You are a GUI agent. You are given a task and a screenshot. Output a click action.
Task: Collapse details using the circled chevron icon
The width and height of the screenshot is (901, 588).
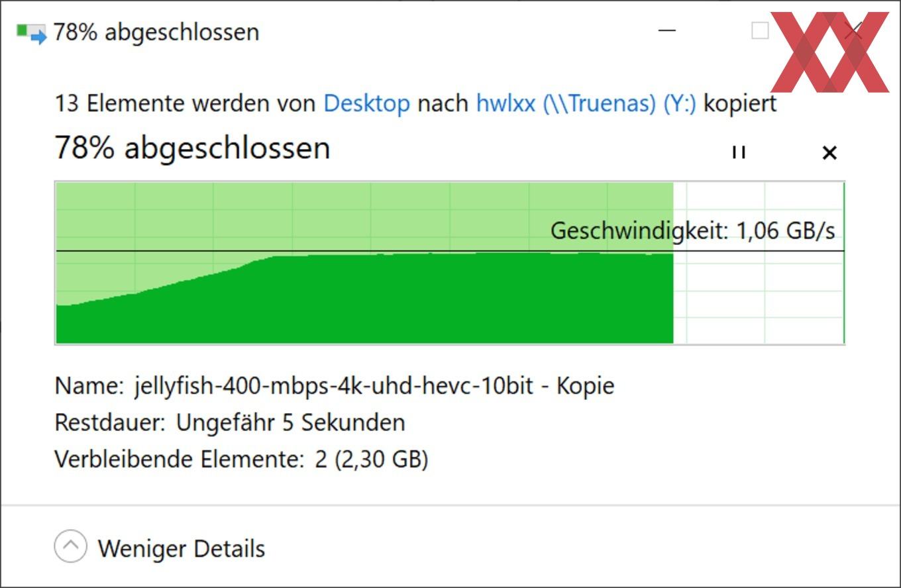coord(70,548)
